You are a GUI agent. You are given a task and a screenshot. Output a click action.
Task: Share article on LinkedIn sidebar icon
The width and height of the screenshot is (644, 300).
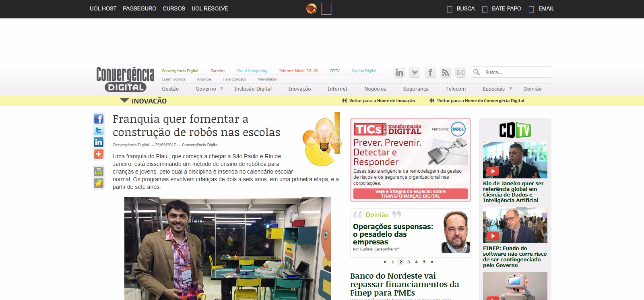pyautogui.click(x=99, y=142)
